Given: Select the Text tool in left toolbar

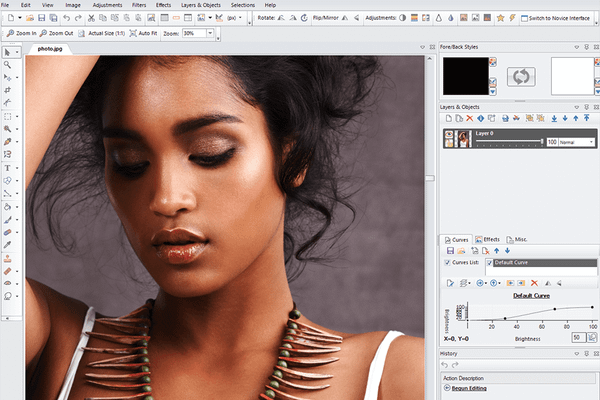Looking at the screenshot, I should click(8, 167).
